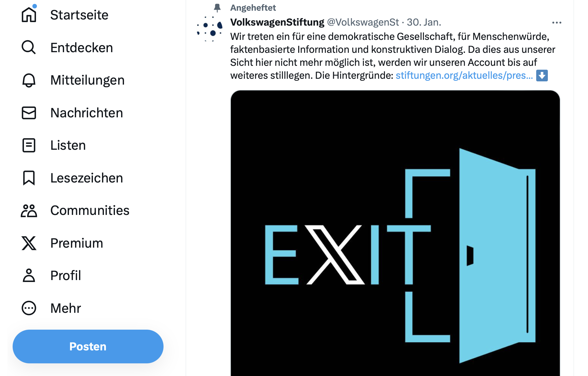Open the stiftungen.org link in post
Screen dimensions: 588x376
tap(464, 76)
